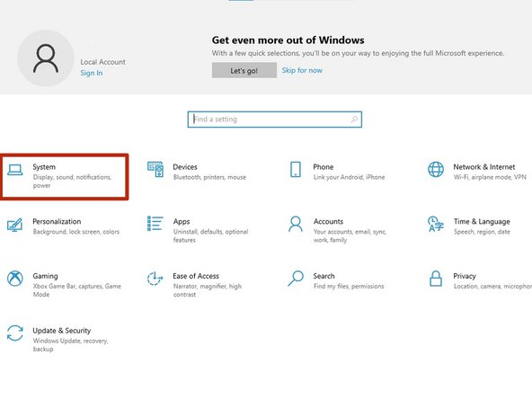This screenshot has width=532, height=399.
Task: Select the Ease of Access title
Action: point(196,276)
